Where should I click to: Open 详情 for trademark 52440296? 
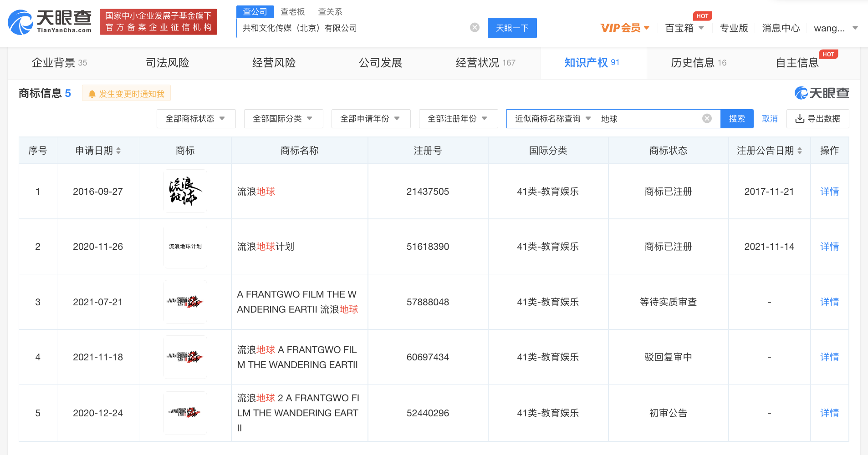pos(830,413)
